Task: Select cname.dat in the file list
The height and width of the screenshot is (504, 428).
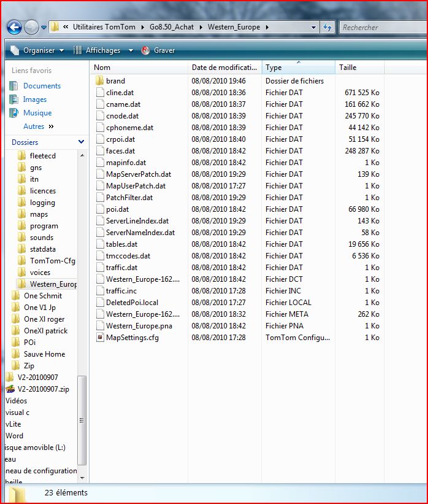Action: click(123, 104)
